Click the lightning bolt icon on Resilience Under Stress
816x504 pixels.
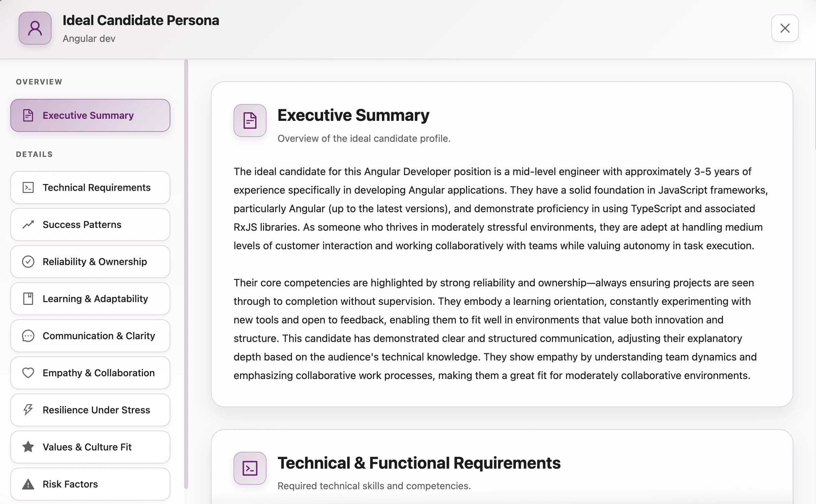[28, 410]
